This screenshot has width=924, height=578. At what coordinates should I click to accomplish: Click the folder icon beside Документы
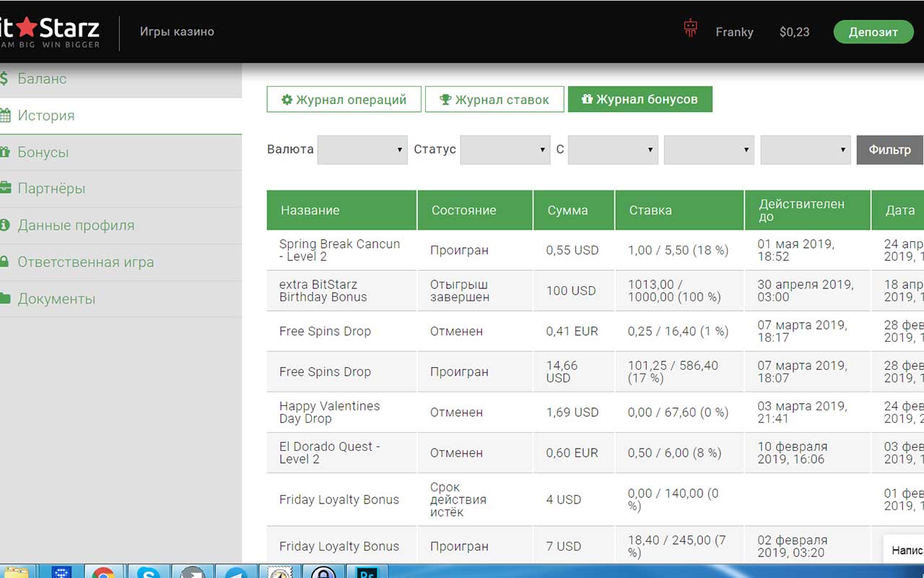5,299
